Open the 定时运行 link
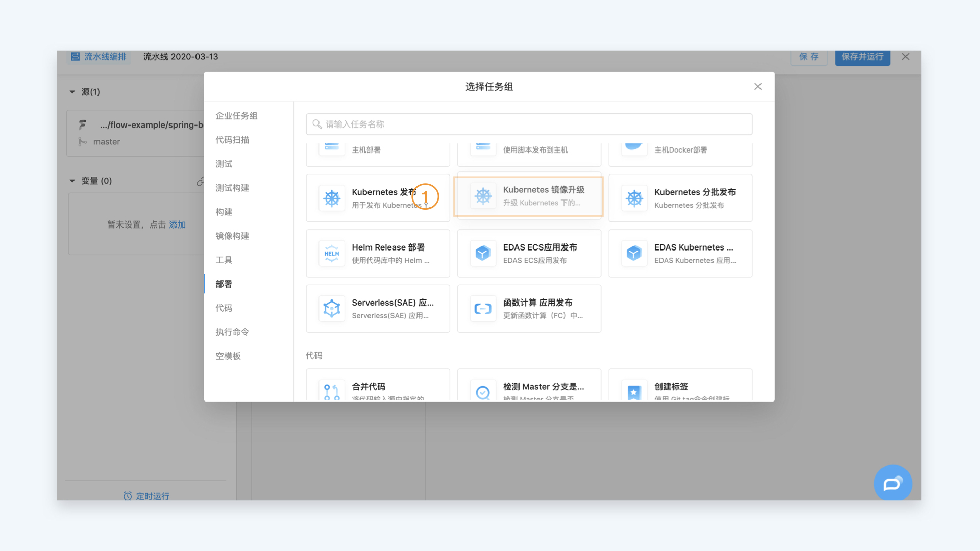The width and height of the screenshot is (980, 551). click(153, 496)
